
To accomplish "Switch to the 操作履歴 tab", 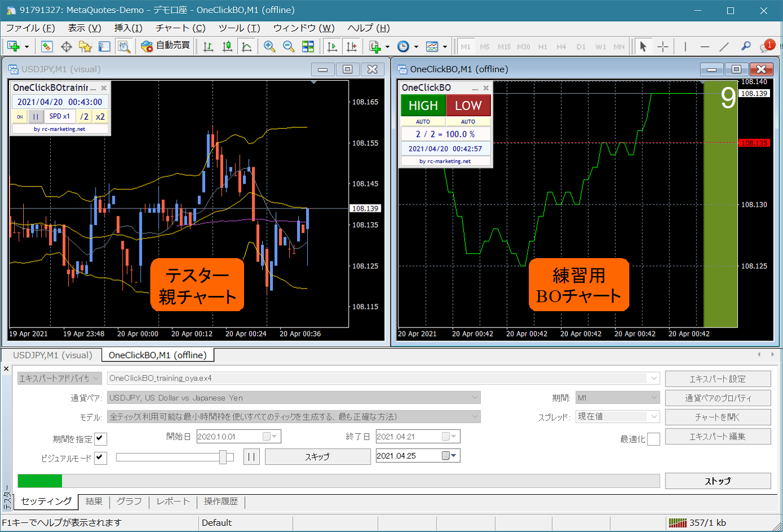I will [221, 502].
